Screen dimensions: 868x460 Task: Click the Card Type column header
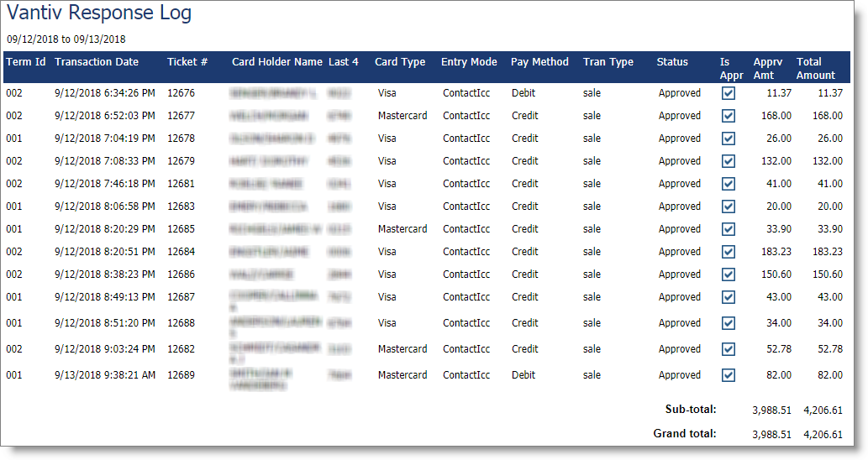tap(400, 62)
